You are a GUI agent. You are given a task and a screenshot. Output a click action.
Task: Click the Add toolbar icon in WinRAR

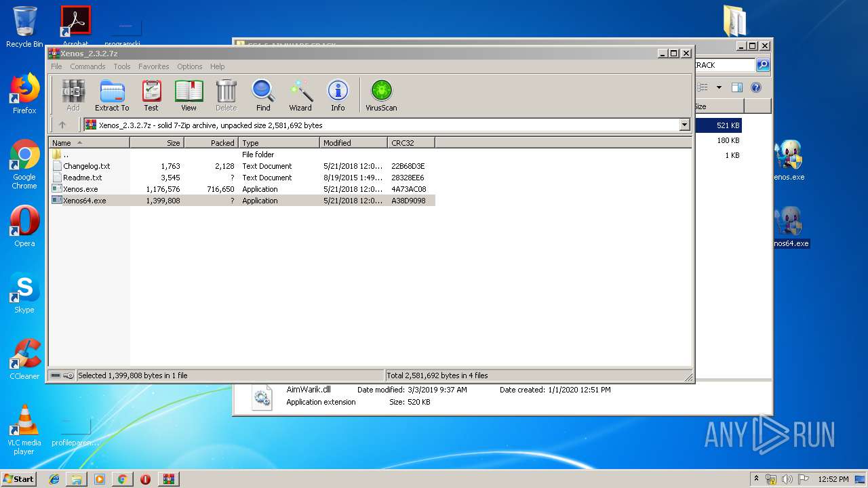(x=73, y=95)
